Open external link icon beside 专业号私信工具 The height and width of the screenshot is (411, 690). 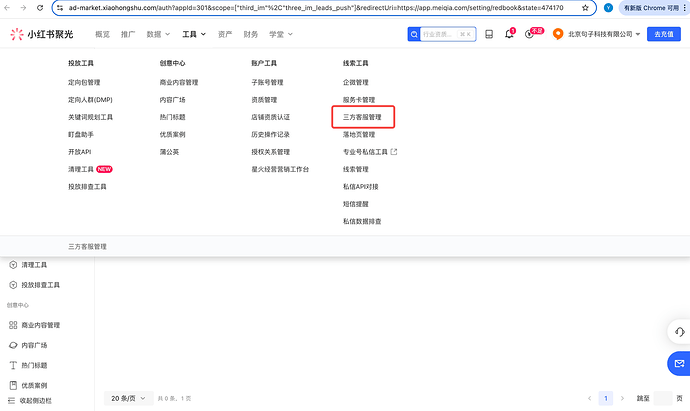tap(394, 152)
